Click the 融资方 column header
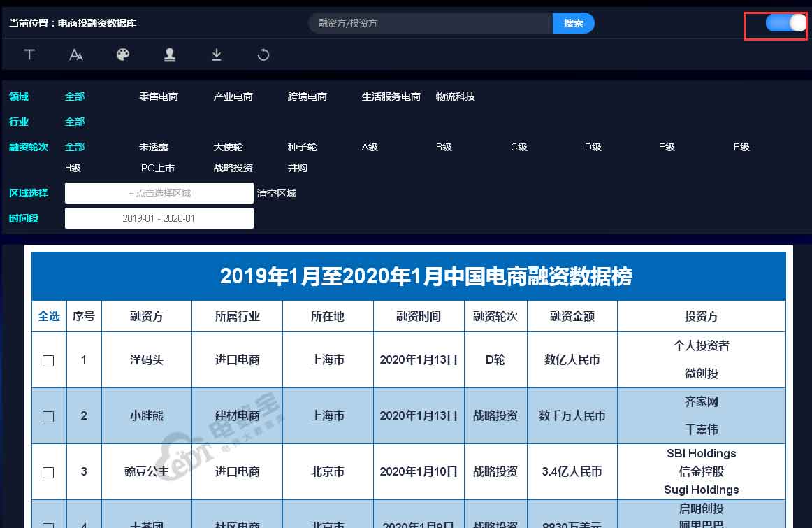The width and height of the screenshot is (812, 528). 147,316
